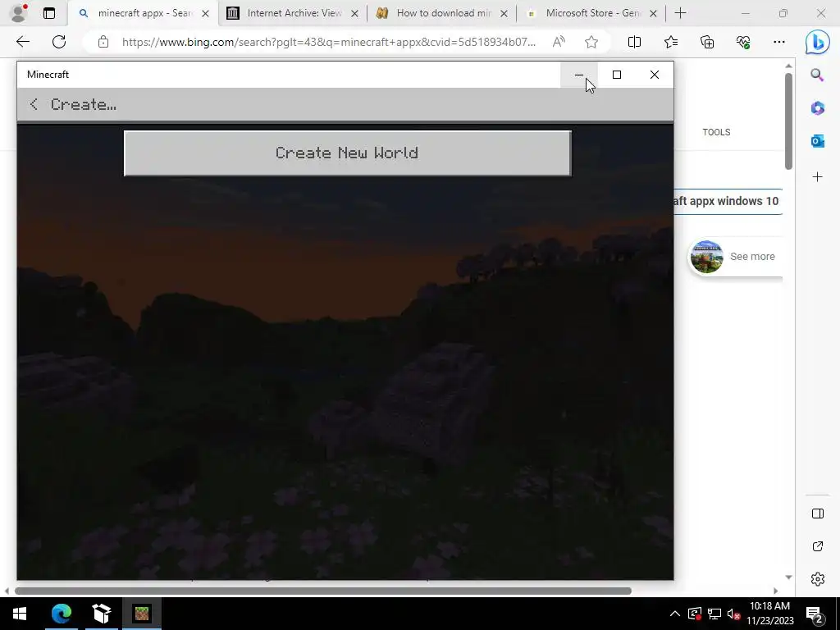Open split screen view in Edge
Viewport: 840px width, 630px height.
[634, 42]
